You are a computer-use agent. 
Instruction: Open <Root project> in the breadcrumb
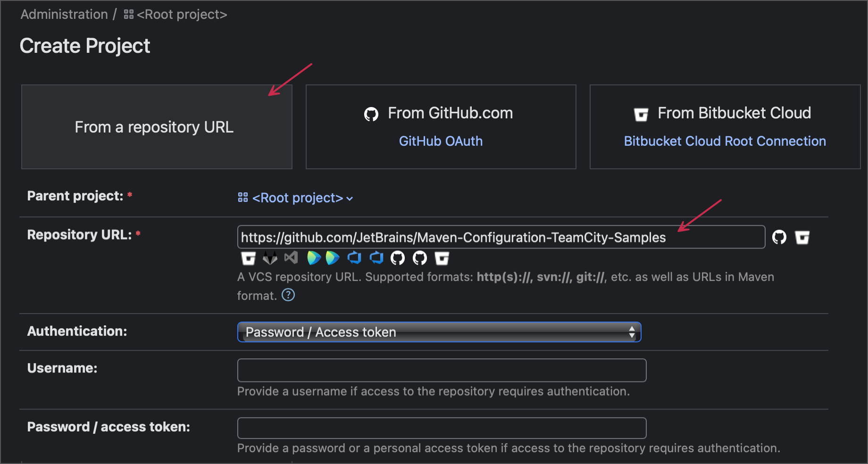181,15
